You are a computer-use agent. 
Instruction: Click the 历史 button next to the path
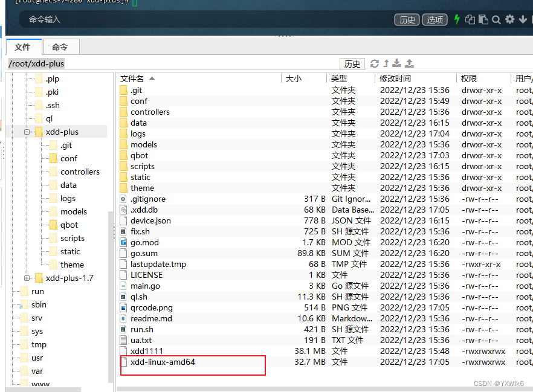click(352, 64)
